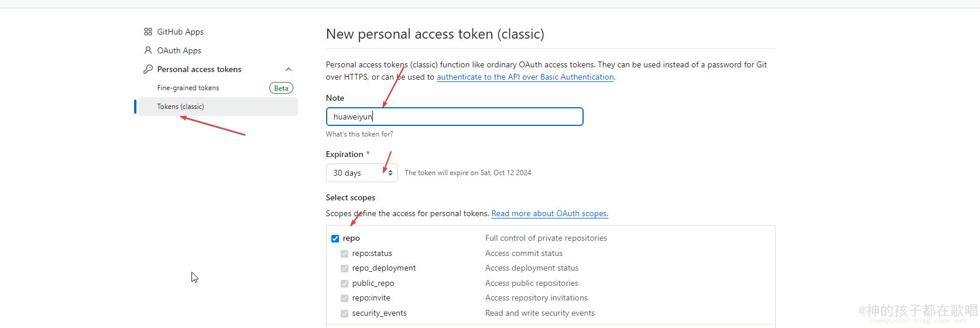The width and height of the screenshot is (980, 328).
Task: Select Tokens (classic) in sidebar
Action: [x=180, y=107]
